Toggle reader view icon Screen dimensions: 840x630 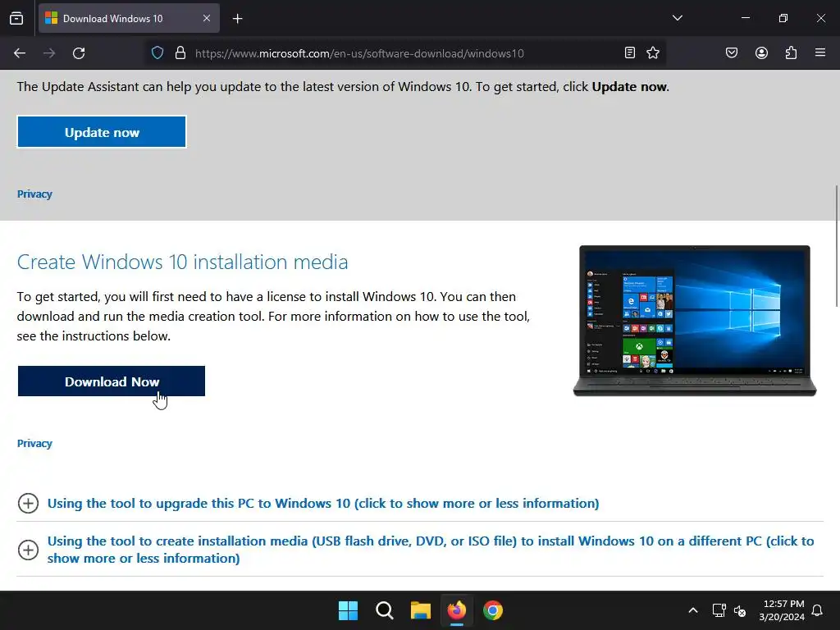[x=630, y=52]
